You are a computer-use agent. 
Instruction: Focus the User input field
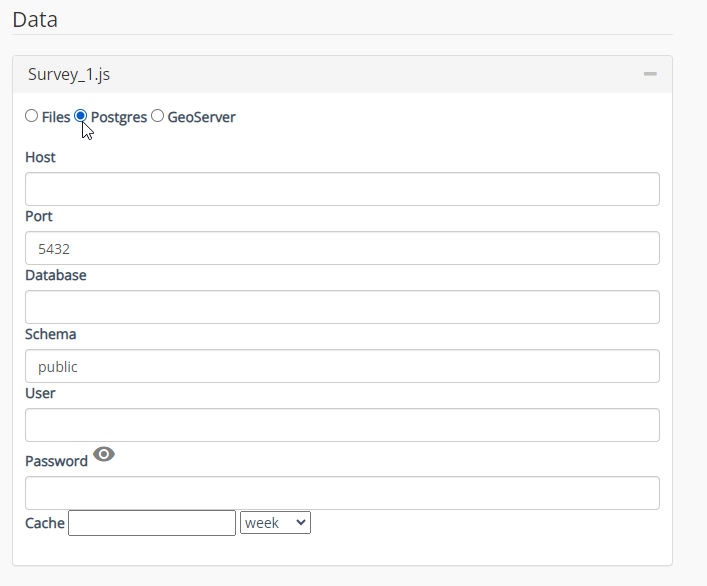tap(342, 425)
